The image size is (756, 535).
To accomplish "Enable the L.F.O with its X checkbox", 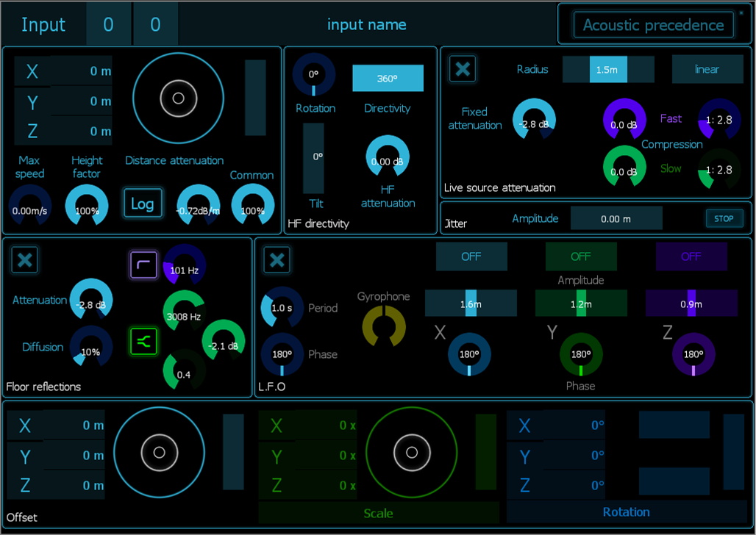I will pyautogui.click(x=277, y=259).
